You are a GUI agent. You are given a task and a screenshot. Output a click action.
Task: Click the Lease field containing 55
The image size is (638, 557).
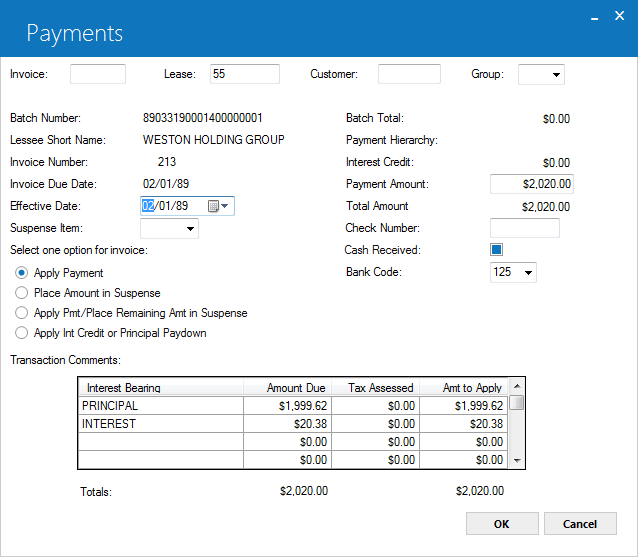[x=245, y=74]
